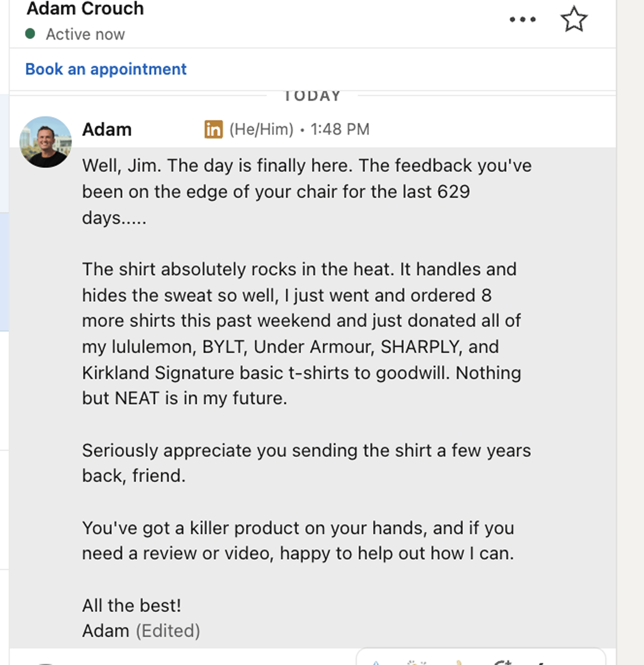The image size is (644, 665).
Task: Click the green active status dot
Action: click(x=30, y=34)
